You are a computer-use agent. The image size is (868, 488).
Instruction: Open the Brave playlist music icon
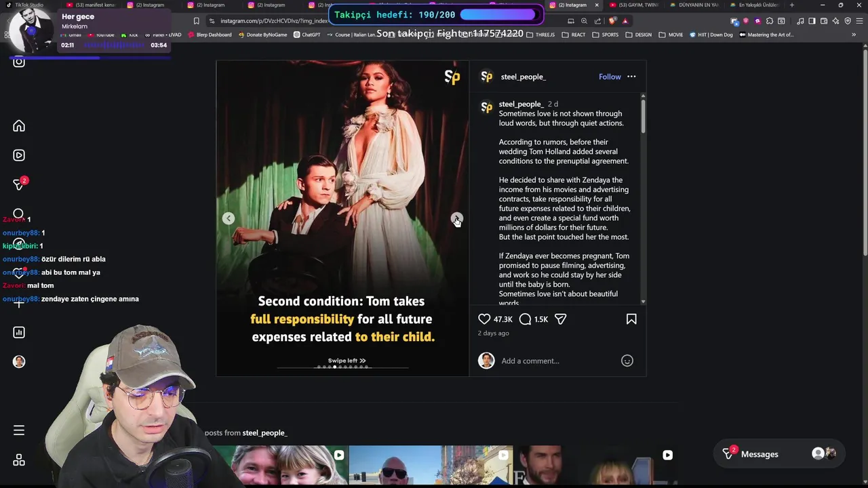pyautogui.click(x=800, y=21)
